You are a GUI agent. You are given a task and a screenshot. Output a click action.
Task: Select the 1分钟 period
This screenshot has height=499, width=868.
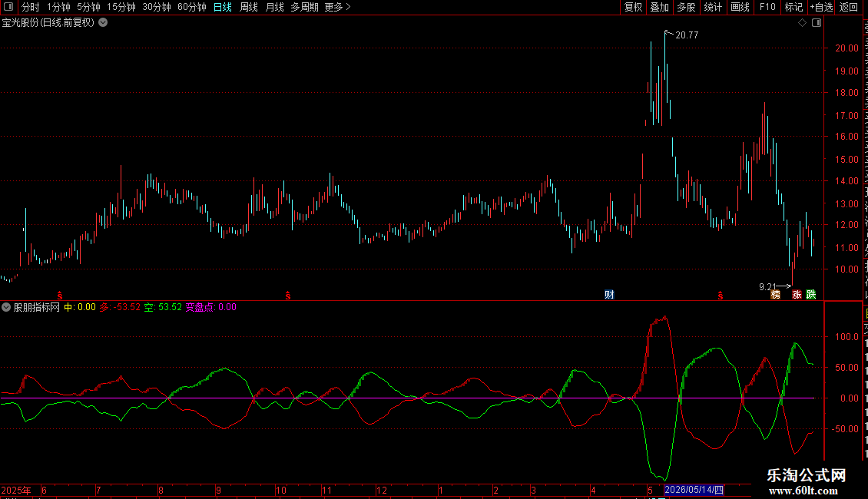[x=58, y=7]
